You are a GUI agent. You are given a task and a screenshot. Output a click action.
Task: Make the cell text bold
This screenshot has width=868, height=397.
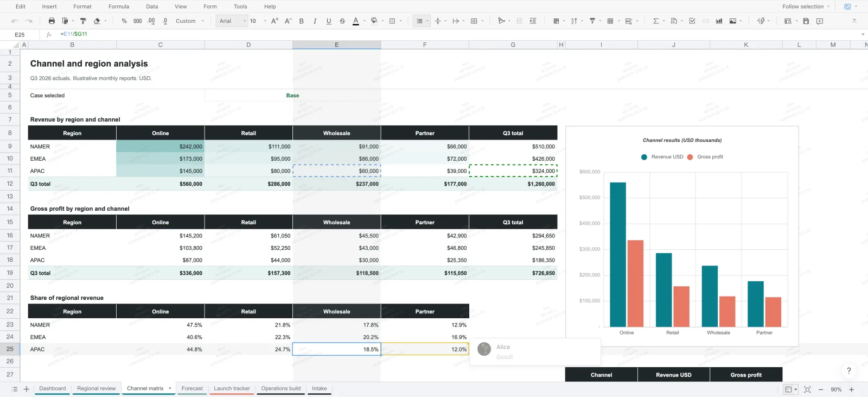[x=302, y=21]
